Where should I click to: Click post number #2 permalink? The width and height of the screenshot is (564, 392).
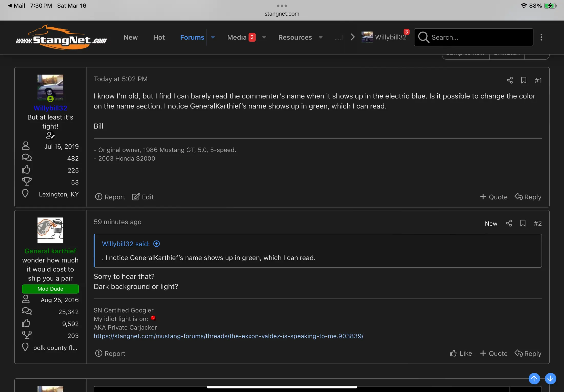(x=538, y=223)
